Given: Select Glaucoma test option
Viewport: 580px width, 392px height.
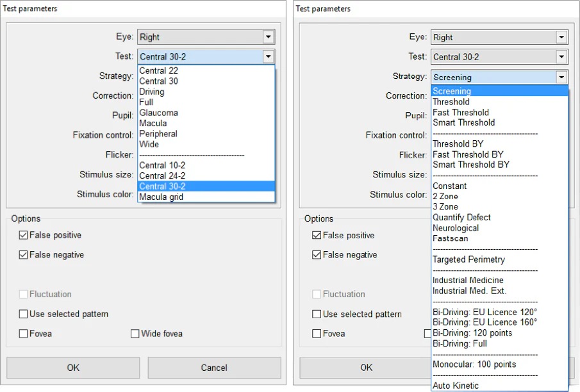Looking at the screenshot, I should (206, 113).
